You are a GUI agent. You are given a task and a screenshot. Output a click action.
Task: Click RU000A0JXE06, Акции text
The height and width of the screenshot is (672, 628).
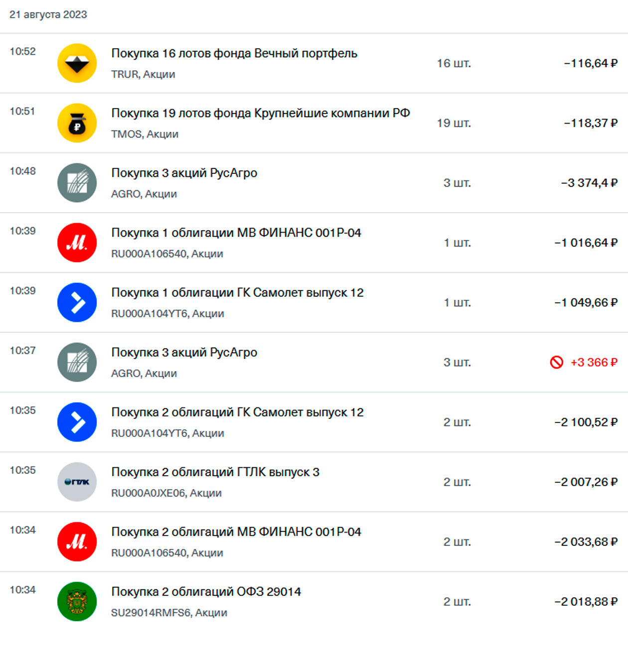(166, 493)
